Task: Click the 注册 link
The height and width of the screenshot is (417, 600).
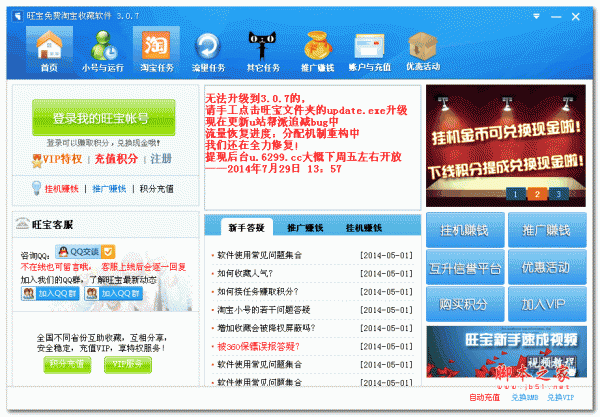Action: click(161, 159)
